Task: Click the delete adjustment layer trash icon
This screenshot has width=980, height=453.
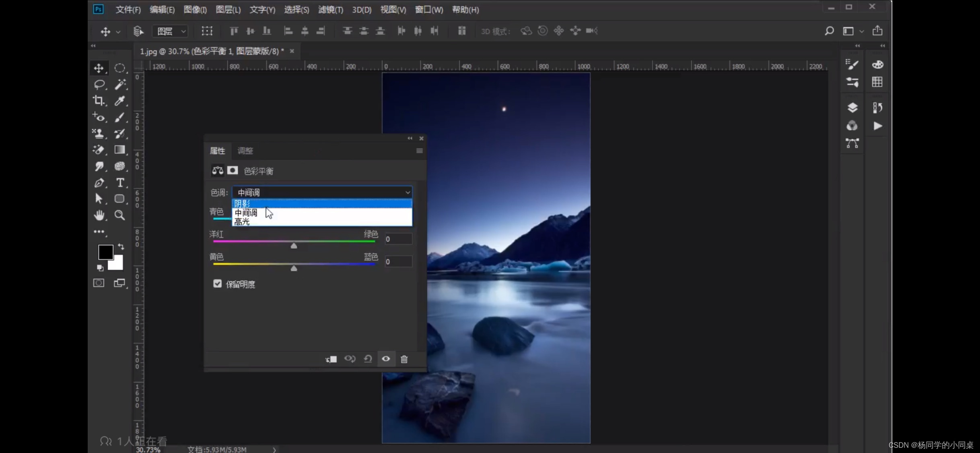Action: pyautogui.click(x=404, y=359)
